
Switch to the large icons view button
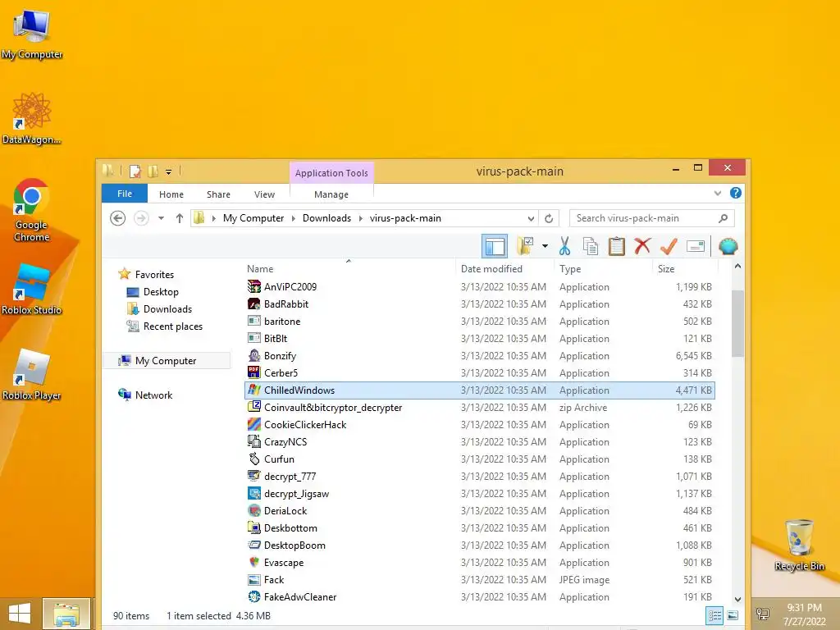pos(733,615)
